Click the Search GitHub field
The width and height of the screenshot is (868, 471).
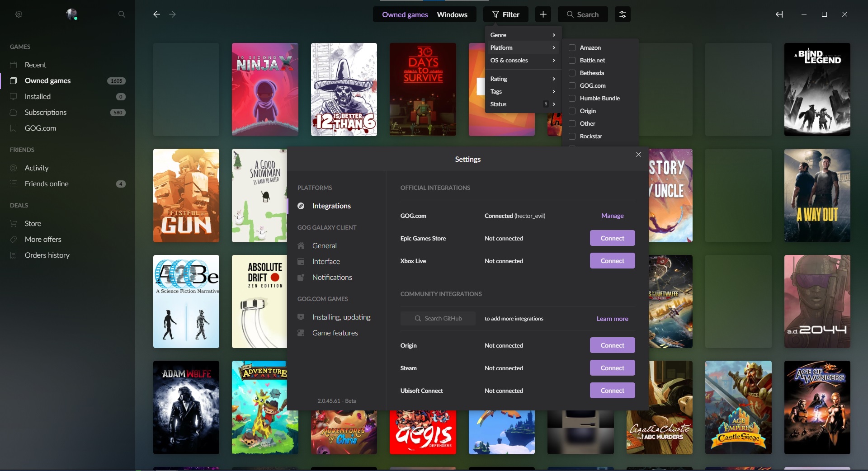[438, 319]
